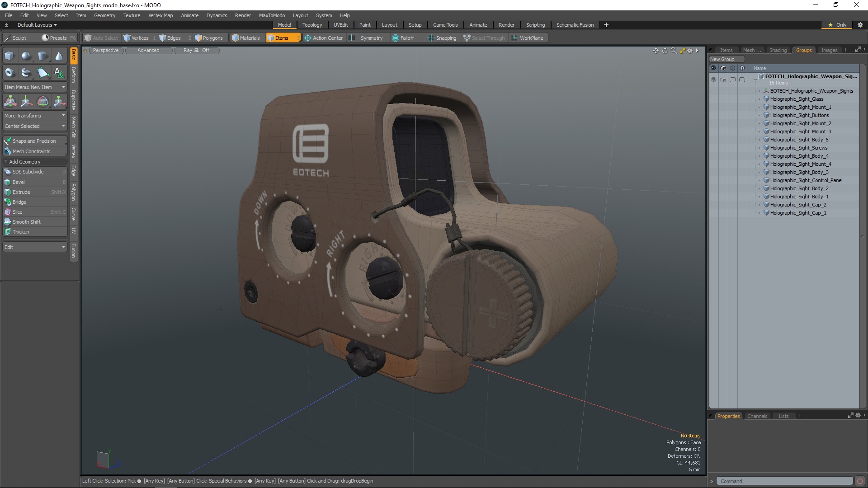Viewport: 868px width, 488px height.
Task: Open Item Menu: New Item dropdown
Action: click(35, 87)
